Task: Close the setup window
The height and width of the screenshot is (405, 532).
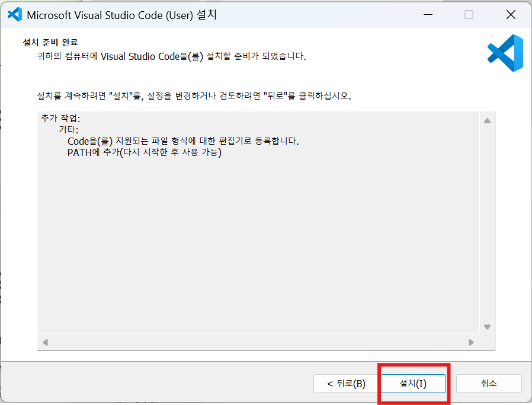Action: [x=511, y=15]
